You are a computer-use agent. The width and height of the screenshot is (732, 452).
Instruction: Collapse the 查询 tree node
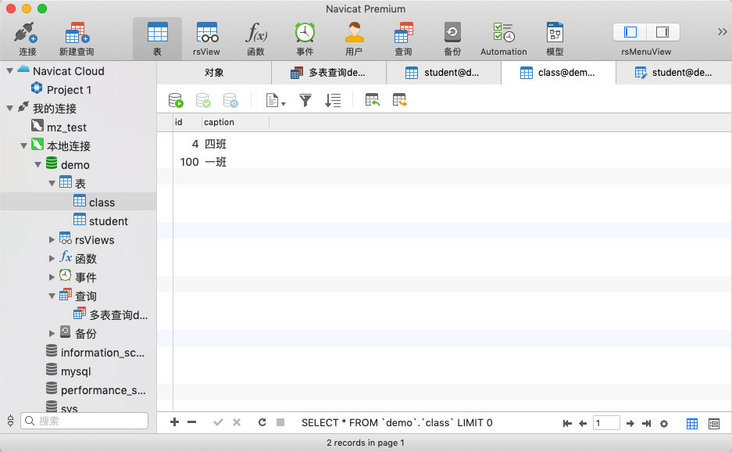(x=52, y=296)
